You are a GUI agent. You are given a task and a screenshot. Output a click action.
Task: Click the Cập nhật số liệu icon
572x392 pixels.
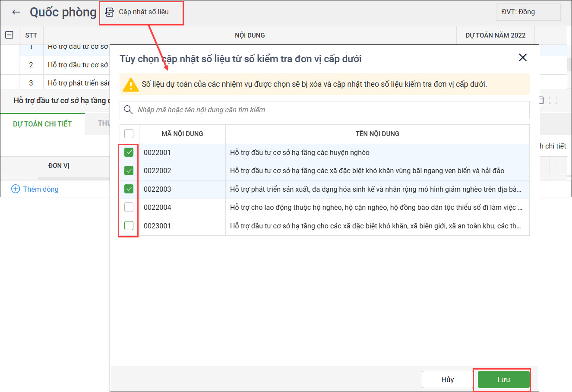tap(110, 12)
